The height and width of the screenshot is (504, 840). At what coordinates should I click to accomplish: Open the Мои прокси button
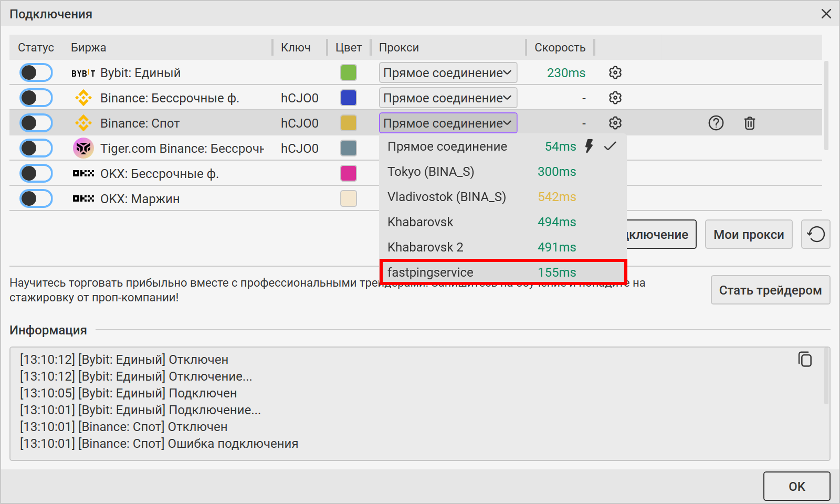(748, 234)
